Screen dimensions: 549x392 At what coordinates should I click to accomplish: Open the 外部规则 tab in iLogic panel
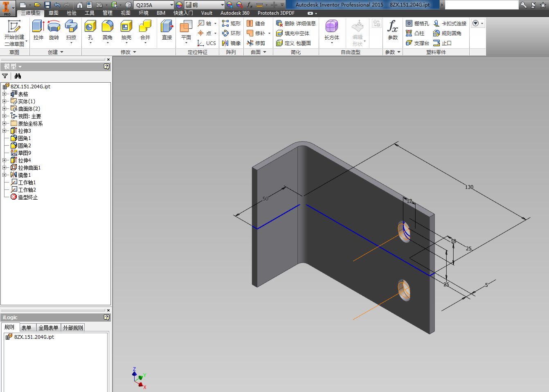click(73, 328)
